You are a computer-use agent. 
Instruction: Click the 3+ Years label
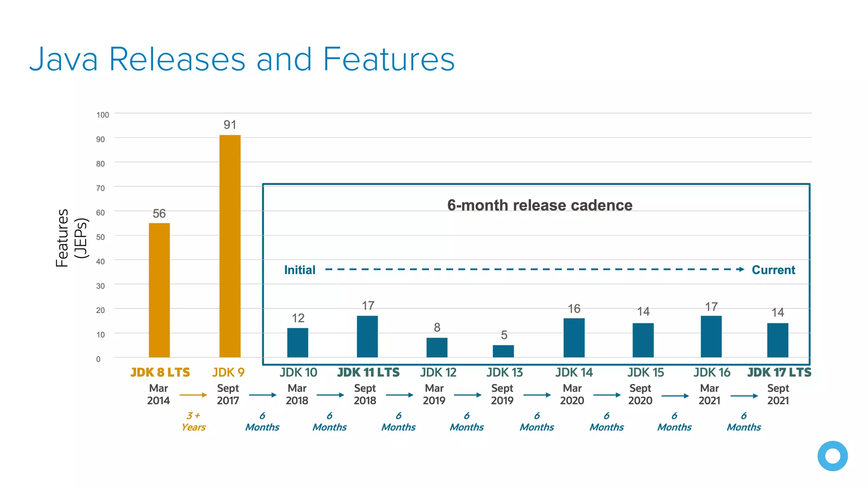coord(193,421)
